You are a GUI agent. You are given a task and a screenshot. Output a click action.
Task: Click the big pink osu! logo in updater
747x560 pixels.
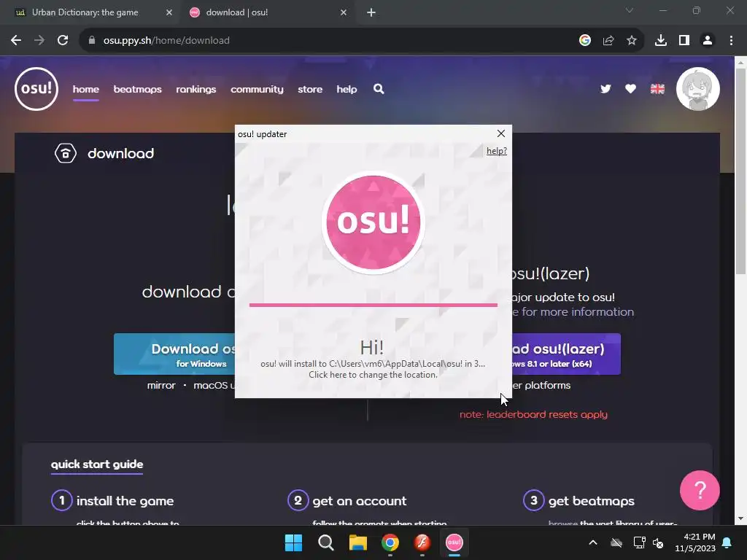pyautogui.click(x=373, y=222)
